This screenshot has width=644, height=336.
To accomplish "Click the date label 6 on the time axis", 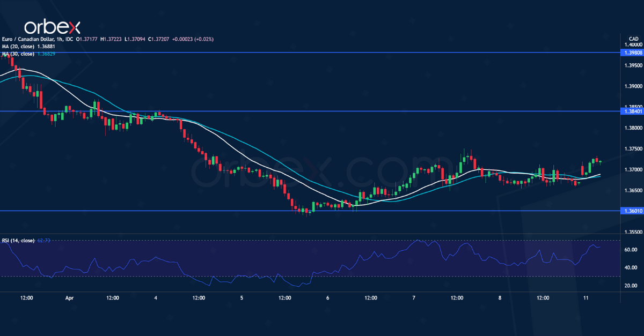I will [x=327, y=297].
